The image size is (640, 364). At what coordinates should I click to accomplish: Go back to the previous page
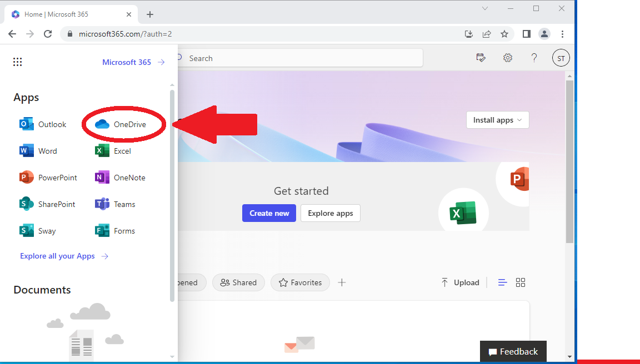(12, 34)
